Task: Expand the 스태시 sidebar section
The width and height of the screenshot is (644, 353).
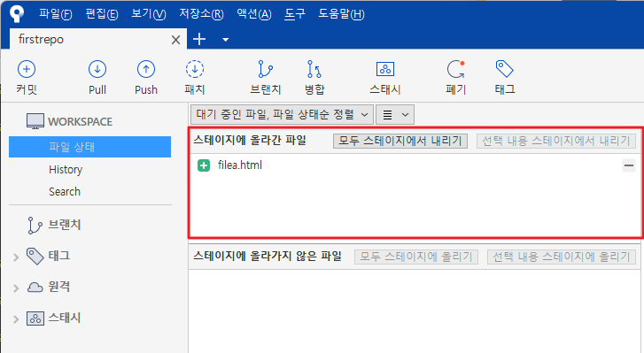Action: [x=16, y=319]
